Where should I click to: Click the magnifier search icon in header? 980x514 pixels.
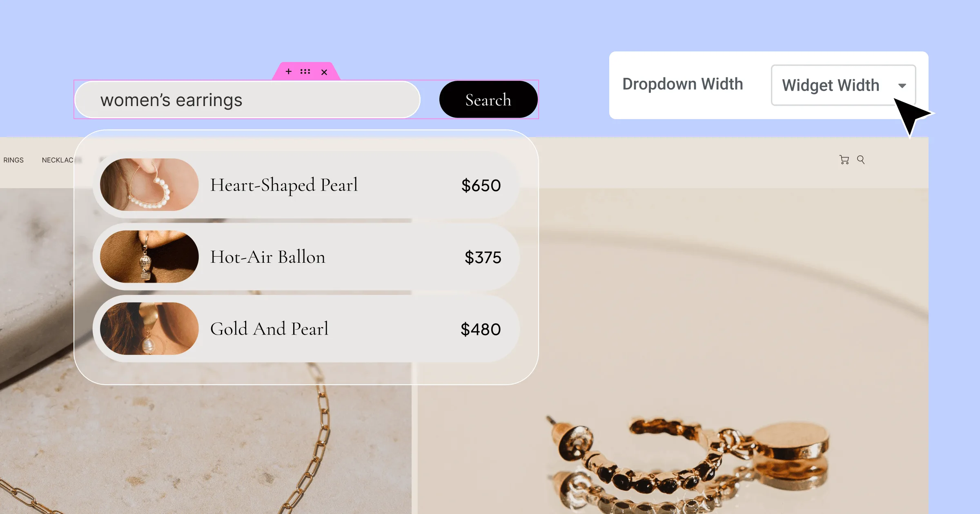[861, 160]
